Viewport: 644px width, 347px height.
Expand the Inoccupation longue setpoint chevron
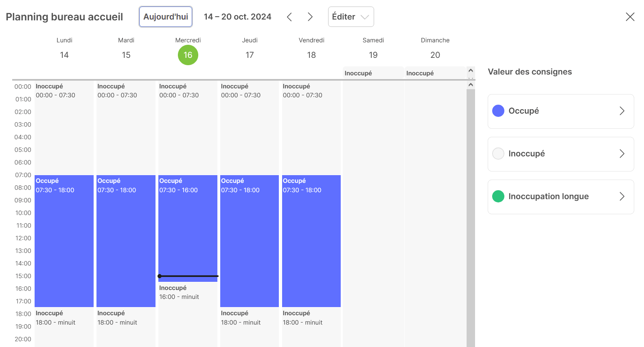[x=622, y=197]
